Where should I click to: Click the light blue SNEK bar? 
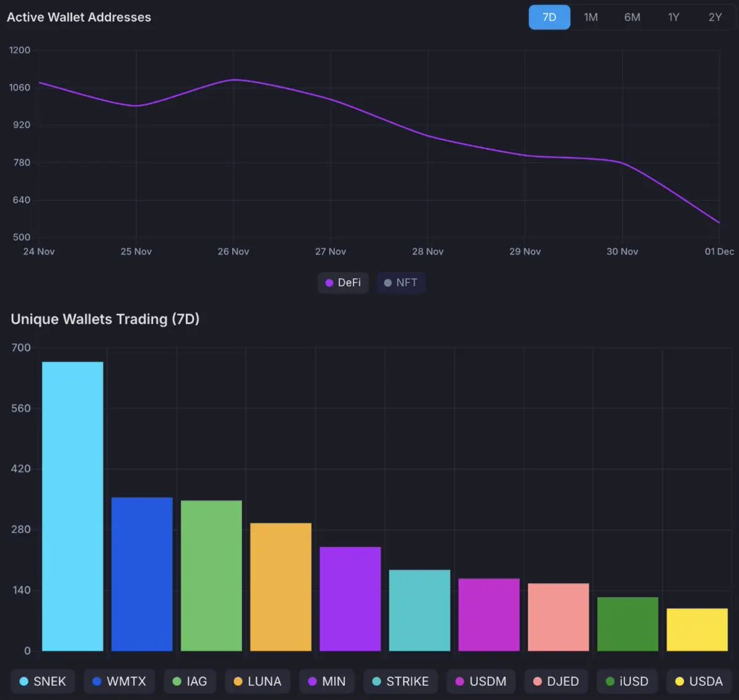(73, 506)
